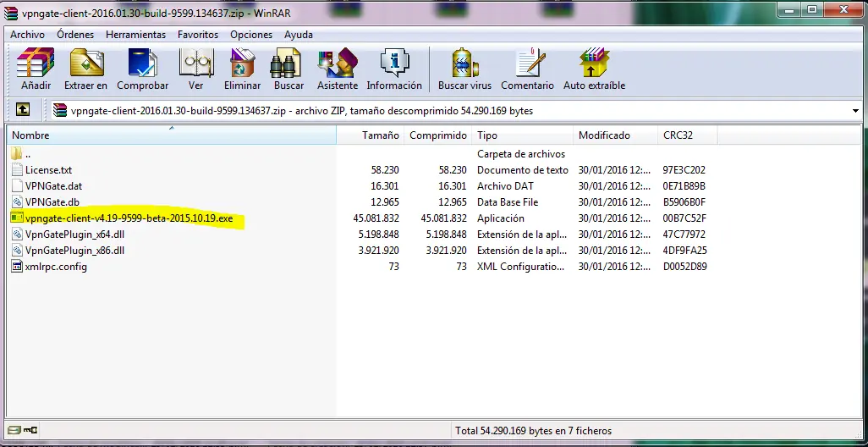868x447 pixels.
Task: Select the VPNGate.dat file name
Action: (53, 186)
